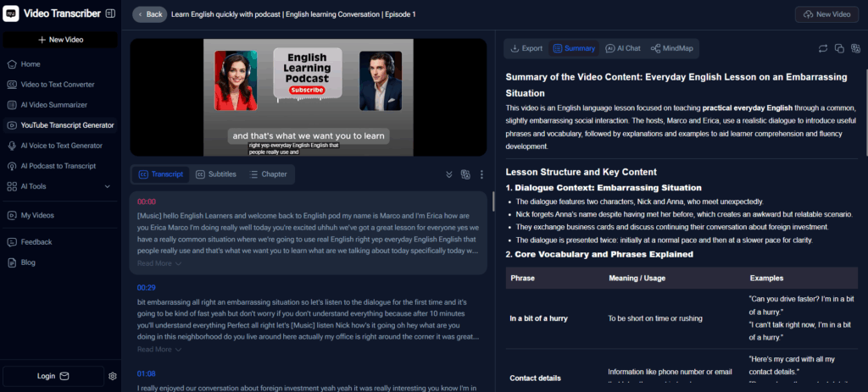Viewport: 868px width, 392px height.
Task: Click the Video Transcriber logo icon
Action: 10,14
